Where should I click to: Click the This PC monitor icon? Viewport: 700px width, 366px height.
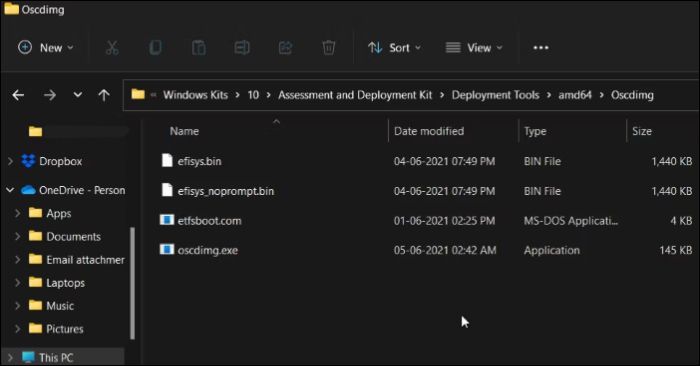pyautogui.click(x=28, y=357)
